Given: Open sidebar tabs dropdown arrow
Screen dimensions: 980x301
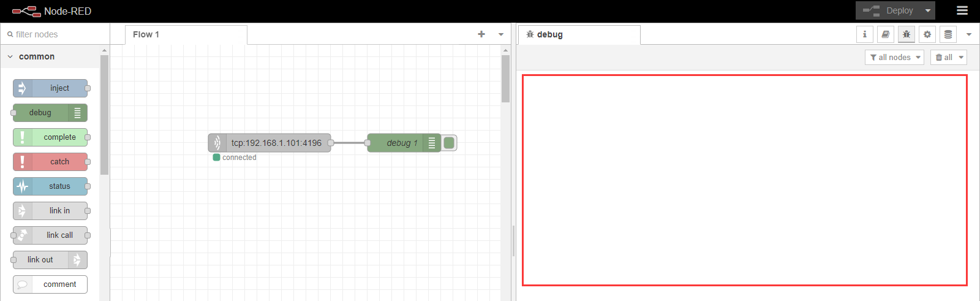Looking at the screenshot, I should (969, 34).
